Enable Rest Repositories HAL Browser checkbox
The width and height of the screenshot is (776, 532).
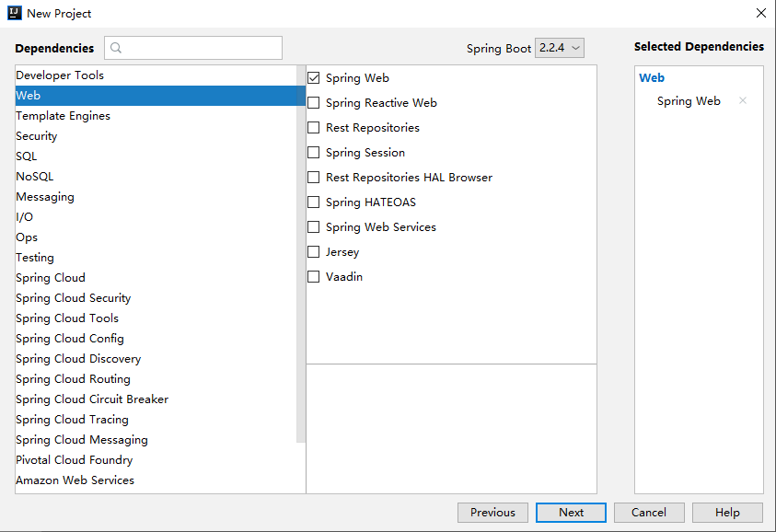pos(313,177)
